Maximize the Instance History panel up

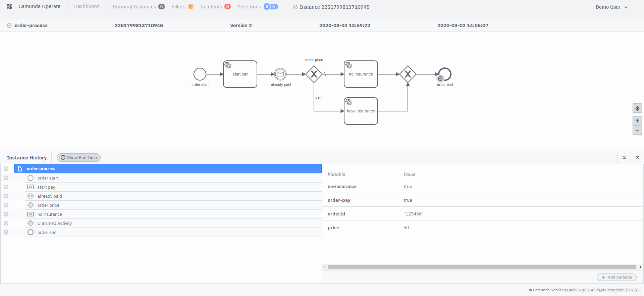[637, 157]
